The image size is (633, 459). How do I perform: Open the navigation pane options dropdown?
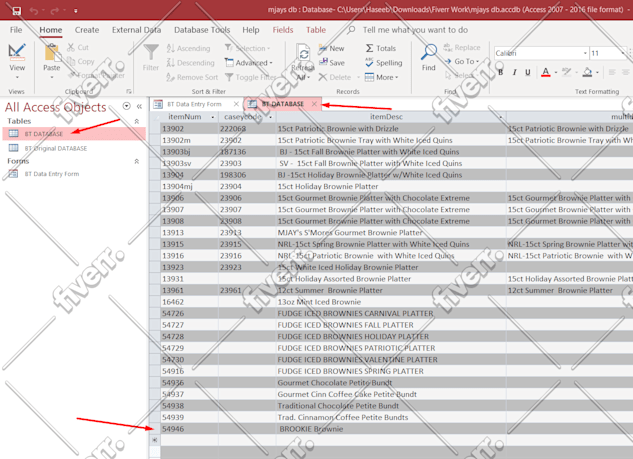[126, 106]
